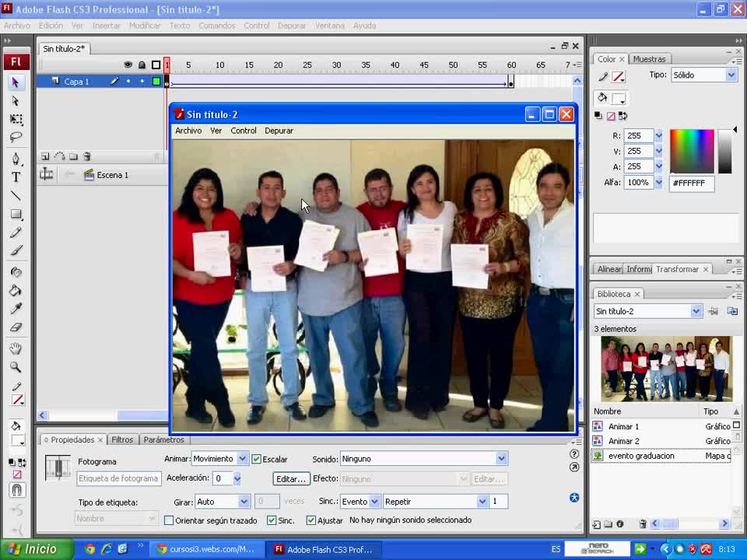Select the Eraser tool

click(x=16, y=327)
